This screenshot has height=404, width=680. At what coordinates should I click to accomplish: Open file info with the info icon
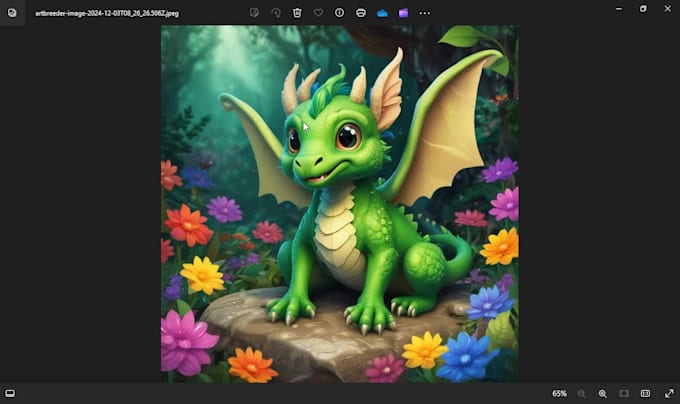click(340, 13)
